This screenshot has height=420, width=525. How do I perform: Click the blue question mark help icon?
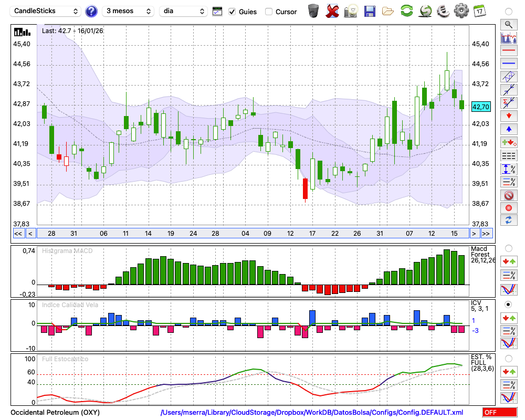(91, 11)
